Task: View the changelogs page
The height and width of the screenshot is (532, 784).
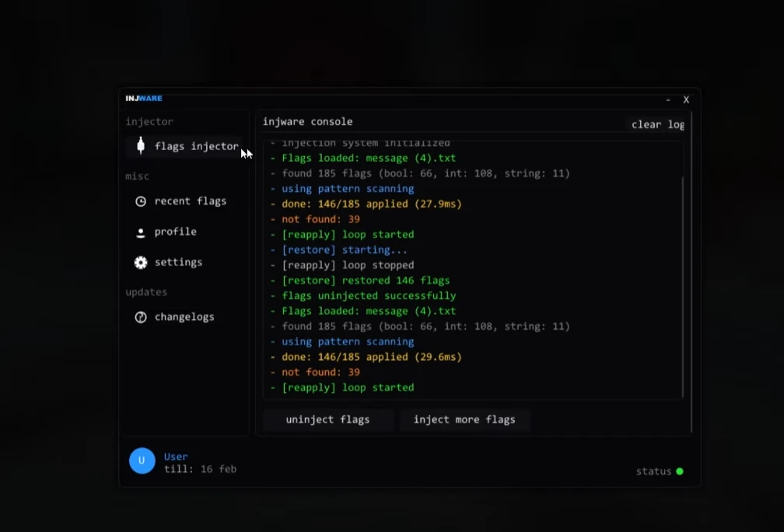Action: tap(184, 317)
